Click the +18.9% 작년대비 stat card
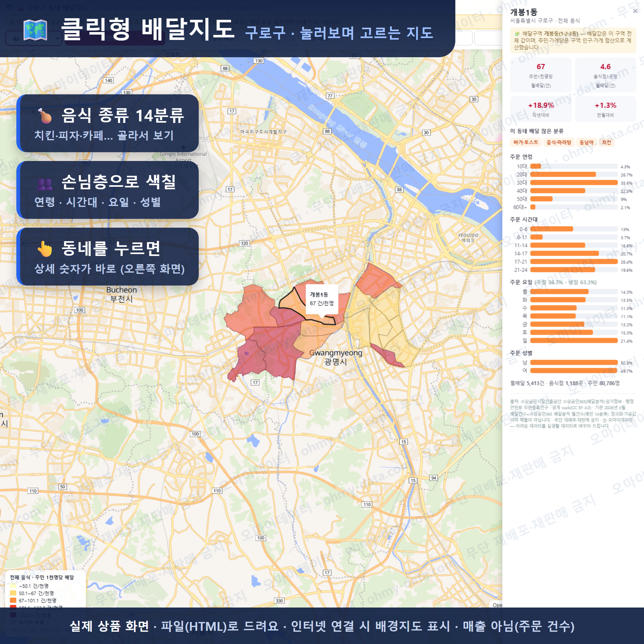The image size is (644, 644). (541, 109)
